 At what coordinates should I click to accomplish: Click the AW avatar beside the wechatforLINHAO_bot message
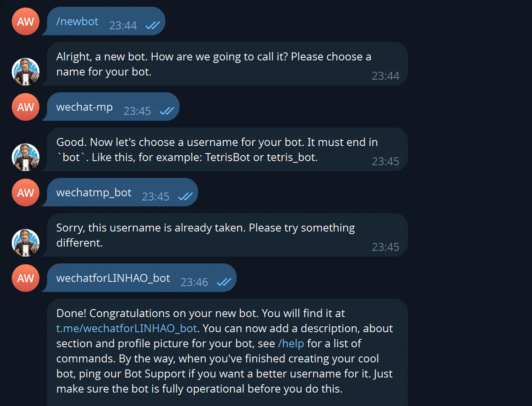click(x=26, y=278)
